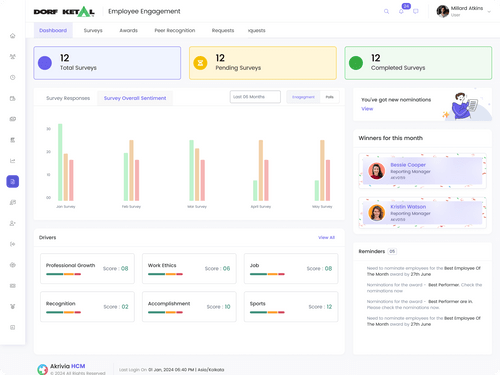500x375 pixels.
Task: Open the line chart sidebar icon
Action: 13,161
